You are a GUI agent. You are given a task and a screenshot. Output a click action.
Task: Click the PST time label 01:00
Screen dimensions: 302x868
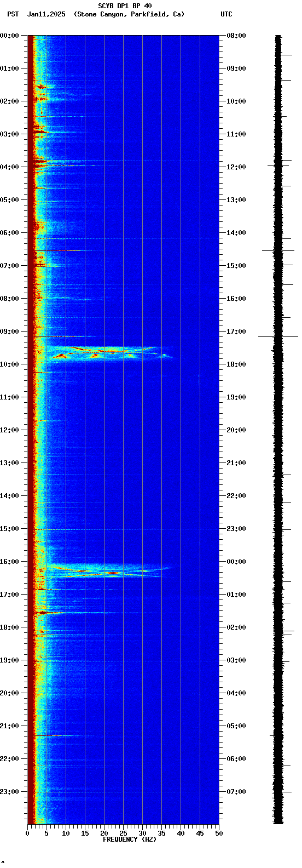pos(9,68)
